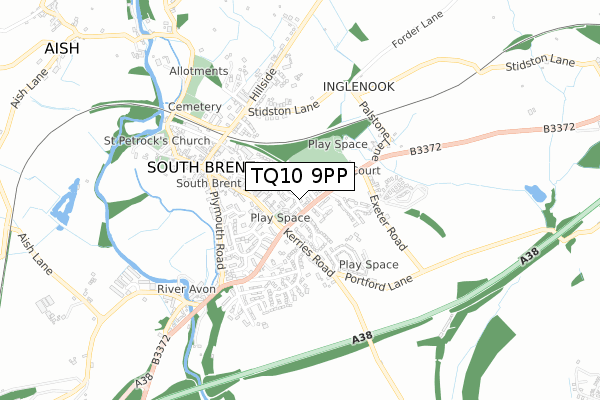
Task: Select the Plymouth Road label
Action: click(217, 230)
